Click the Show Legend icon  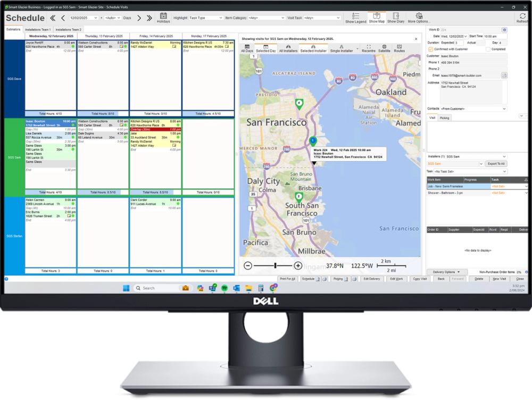coord(356,18)
